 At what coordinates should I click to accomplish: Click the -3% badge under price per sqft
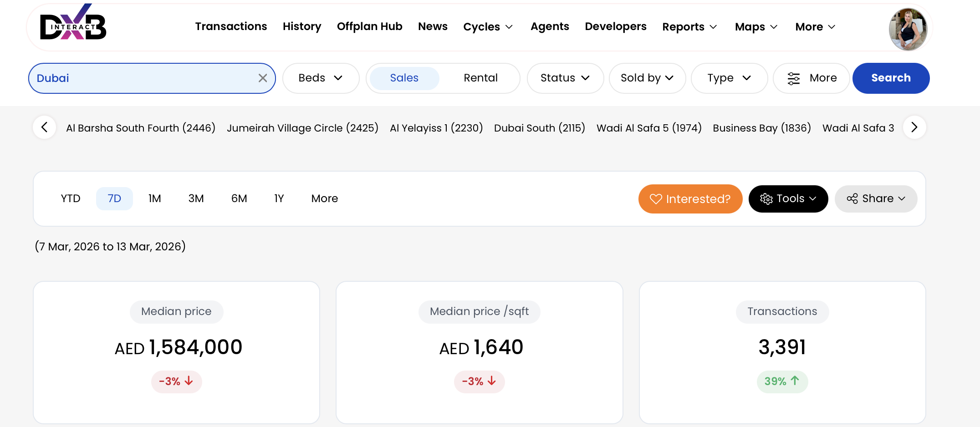(479, 381)
